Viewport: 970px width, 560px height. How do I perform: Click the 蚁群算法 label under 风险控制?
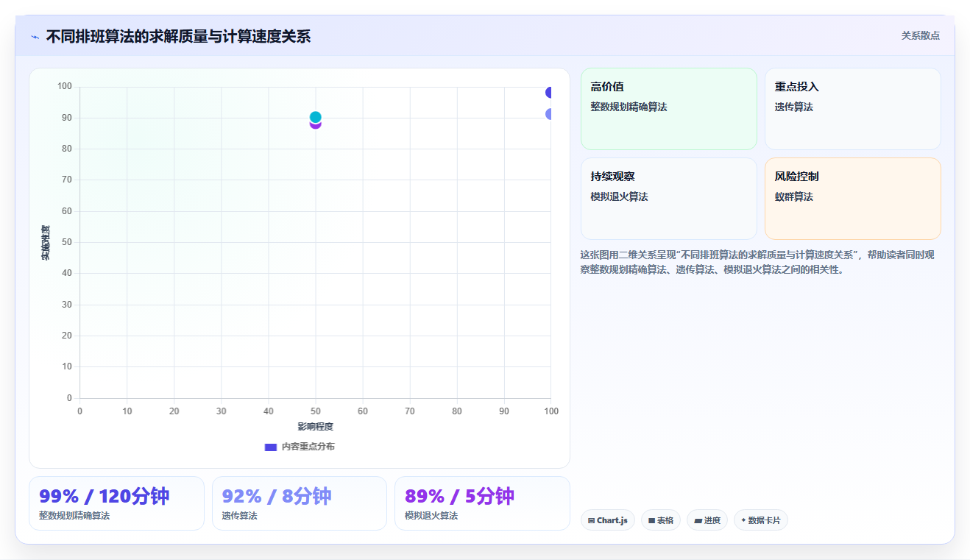793,196
